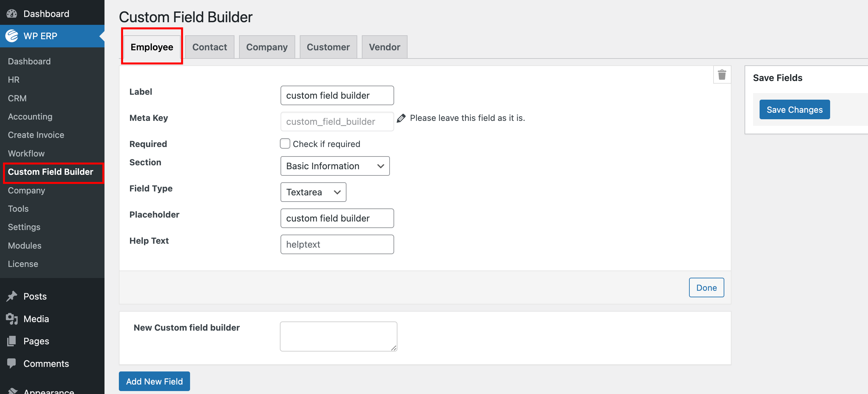Open Accounting in the sidebar
868x394 pixels.
(x=30, y=117)
